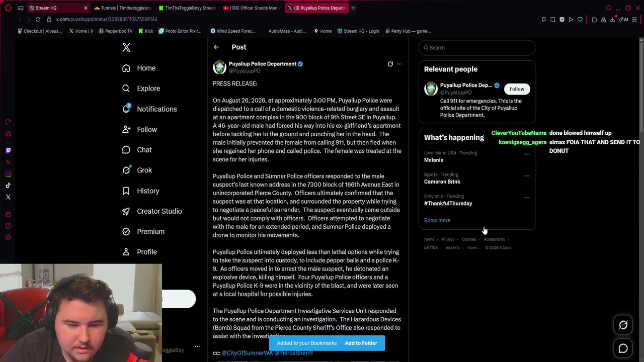The width and height of the screenshot is (644, 362).
Task: Go to Home in X navigation
Action: click(139, 68)
